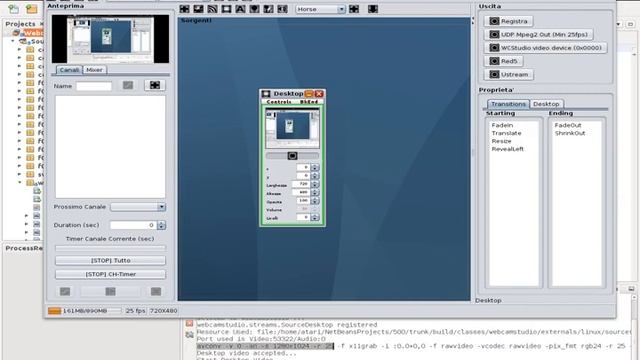
Task: Select Resize starting transition
Action: (x=501, y=141)
